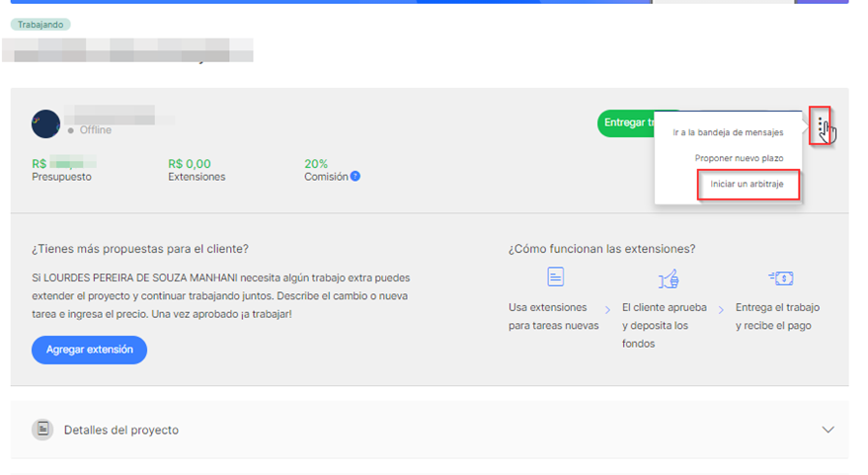Click the document icon above "Usa extensiones"

(556, 277)
